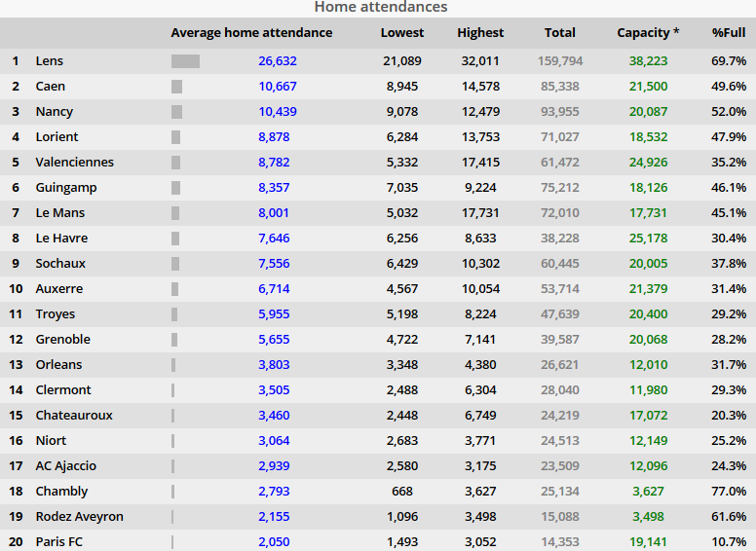Open Lorient average attendance 8,878

[x=274, y=137]
